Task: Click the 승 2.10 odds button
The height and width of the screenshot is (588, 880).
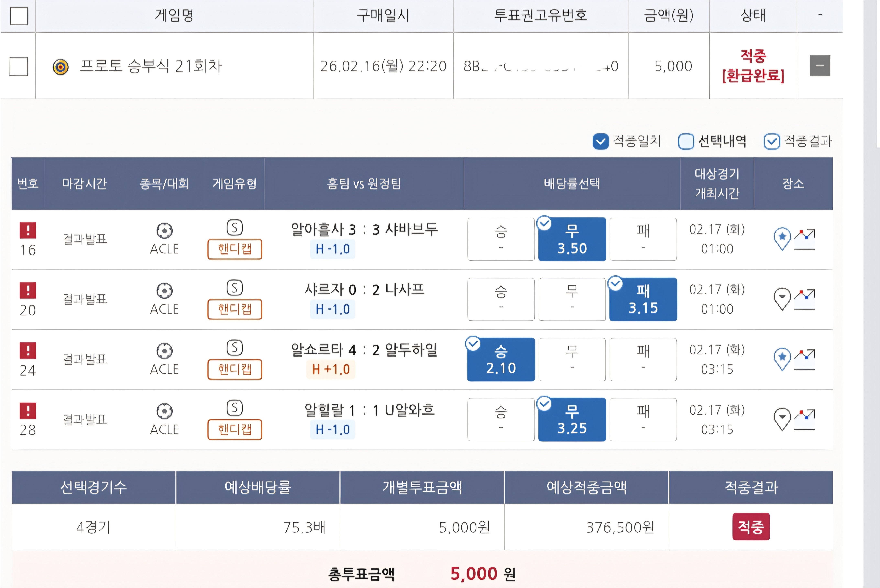Action: pos(501,359)
